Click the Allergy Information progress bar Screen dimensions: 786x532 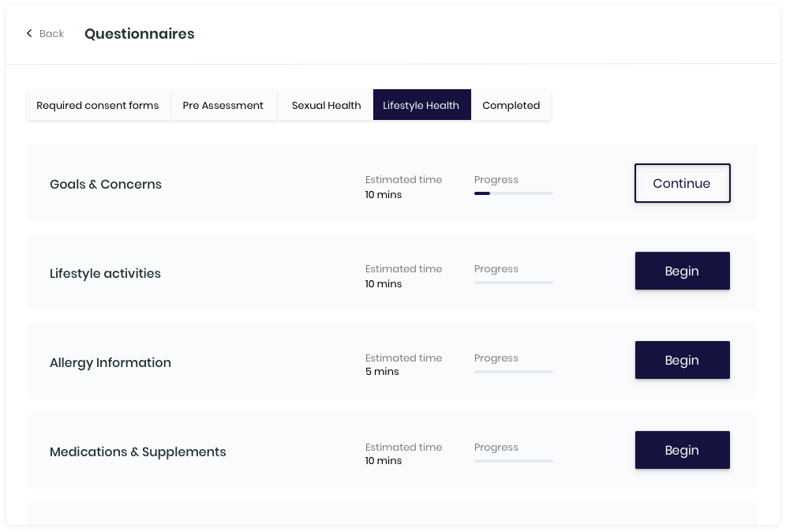pos(513,372)
